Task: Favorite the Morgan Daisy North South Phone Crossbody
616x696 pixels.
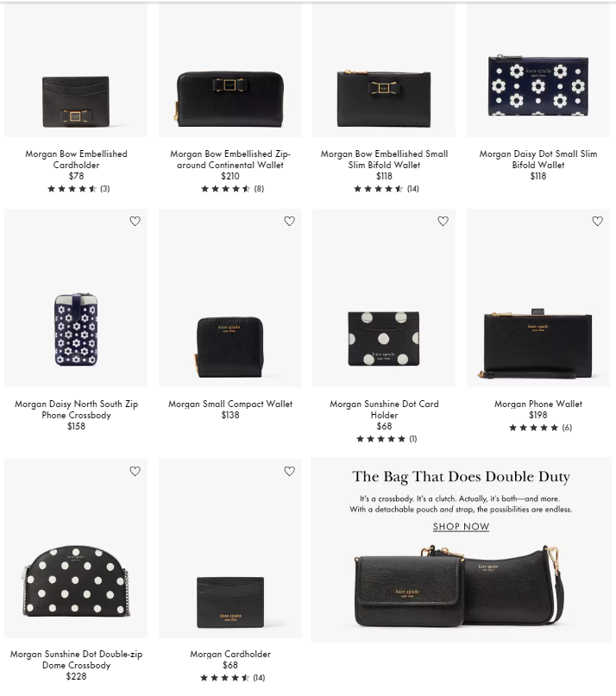Action: tap(135, 221)
